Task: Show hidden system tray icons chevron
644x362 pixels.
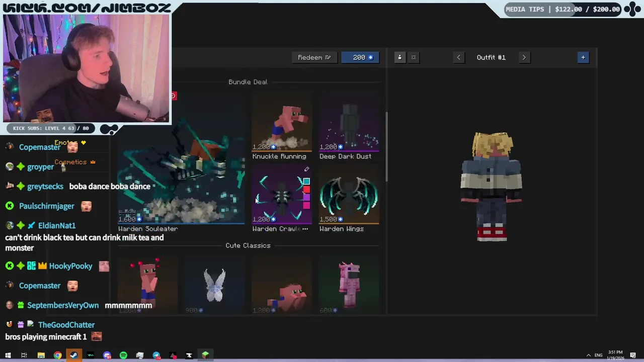Action: click(588, 355)
